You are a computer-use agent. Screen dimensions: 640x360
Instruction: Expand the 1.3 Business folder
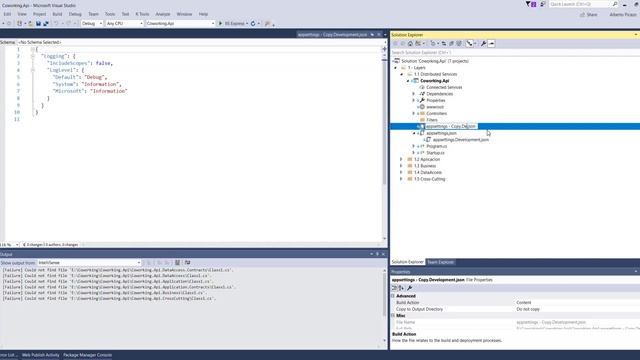pos(401,166)
